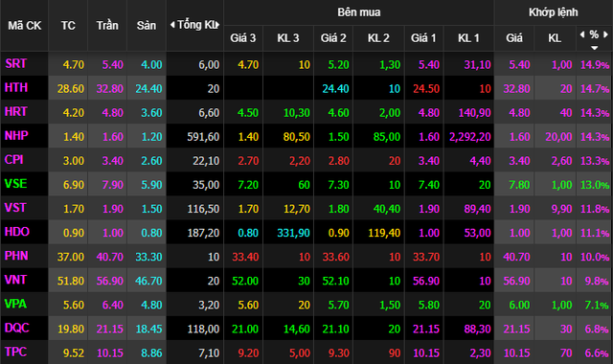This screenshot has height=364, width=613.
Task: Select PHN ceiling price 40.70
Action: [110, 257]
